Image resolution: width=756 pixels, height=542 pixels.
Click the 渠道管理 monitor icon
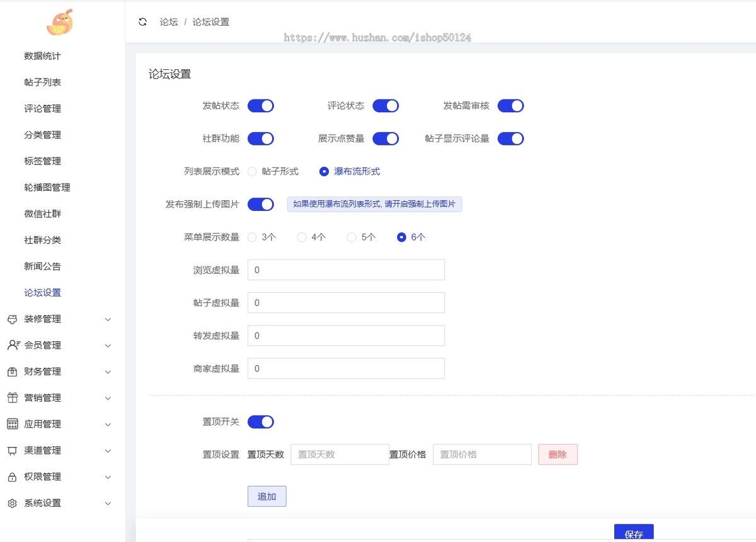tap(12, 451)
